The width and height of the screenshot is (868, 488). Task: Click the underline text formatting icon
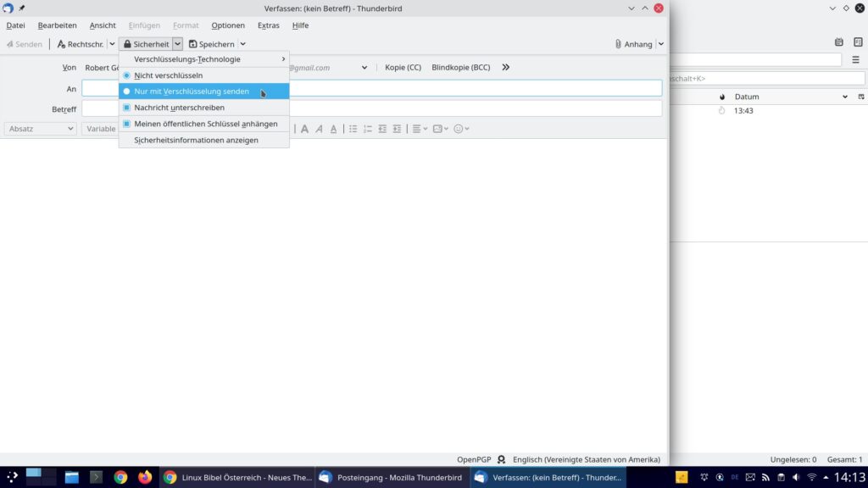[x=333, y=129]
